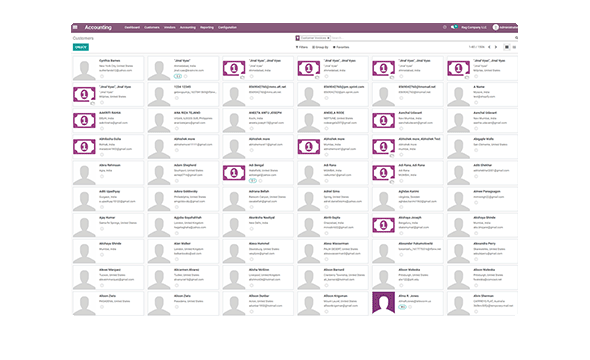This screenshot has width=590, height=360.
Task: Open the company switcher in navbar
Action: tap(474, 27)
